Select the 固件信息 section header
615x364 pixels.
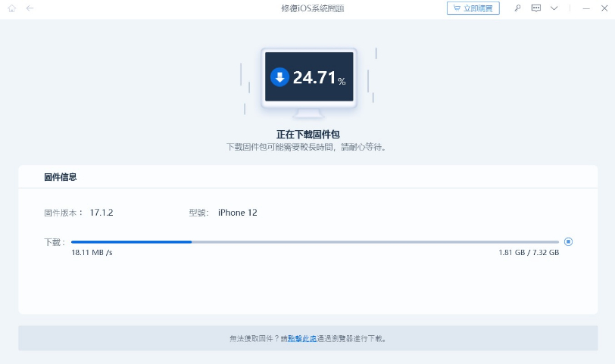[x=61, y=177]
